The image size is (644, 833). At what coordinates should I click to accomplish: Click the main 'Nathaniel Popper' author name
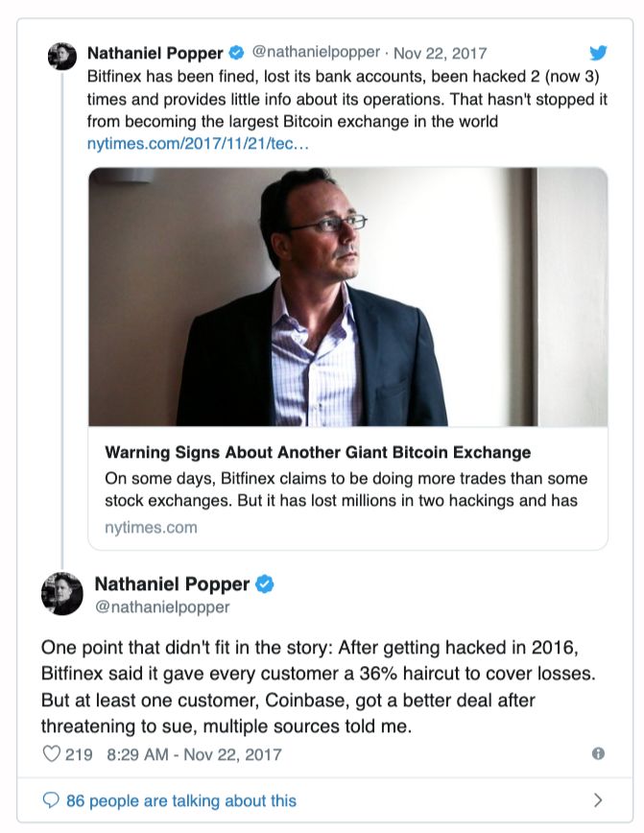172,584
